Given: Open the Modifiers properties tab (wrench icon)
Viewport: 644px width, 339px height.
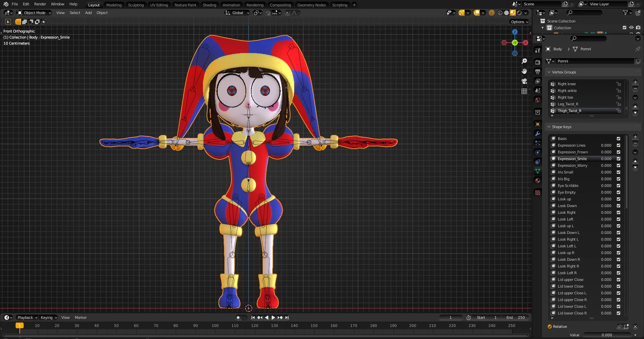Looking at the screenshot, I should tap(537, 133).
